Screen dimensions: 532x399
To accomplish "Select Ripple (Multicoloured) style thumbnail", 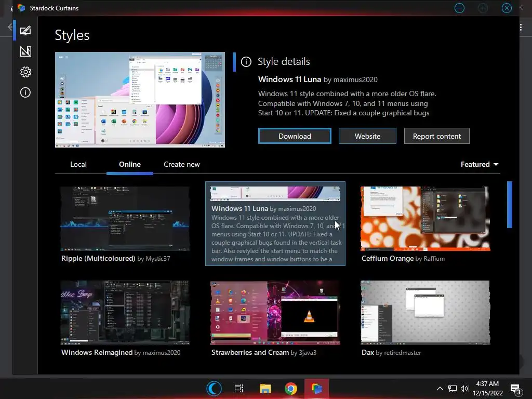I will point(125,219).
